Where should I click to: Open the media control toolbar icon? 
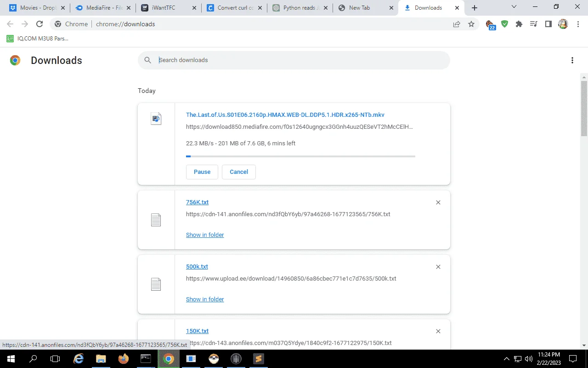coord(534,24)
